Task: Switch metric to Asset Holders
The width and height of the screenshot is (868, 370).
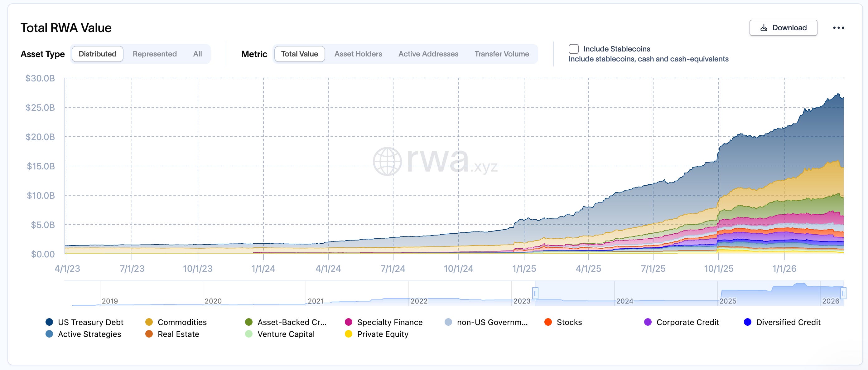Action: pos(358,54)
